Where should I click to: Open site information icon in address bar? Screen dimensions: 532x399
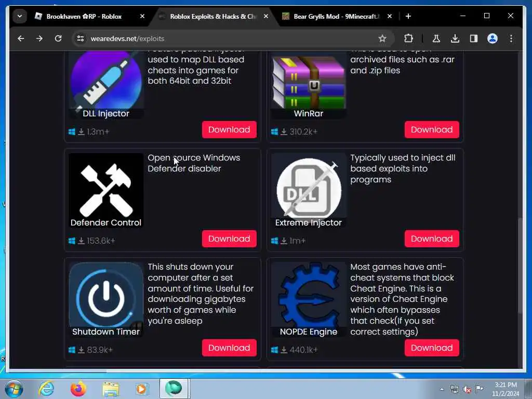click(x=81, y=38)
